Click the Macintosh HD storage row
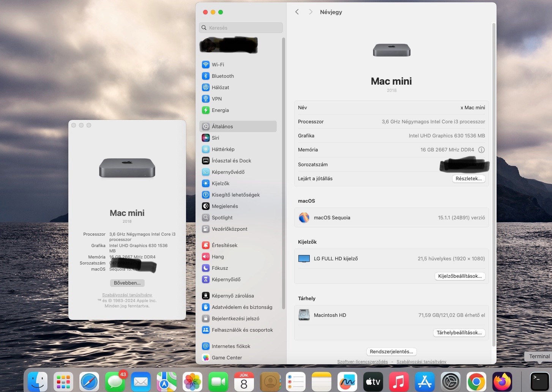552x392 pixels. tap(391, 315)
